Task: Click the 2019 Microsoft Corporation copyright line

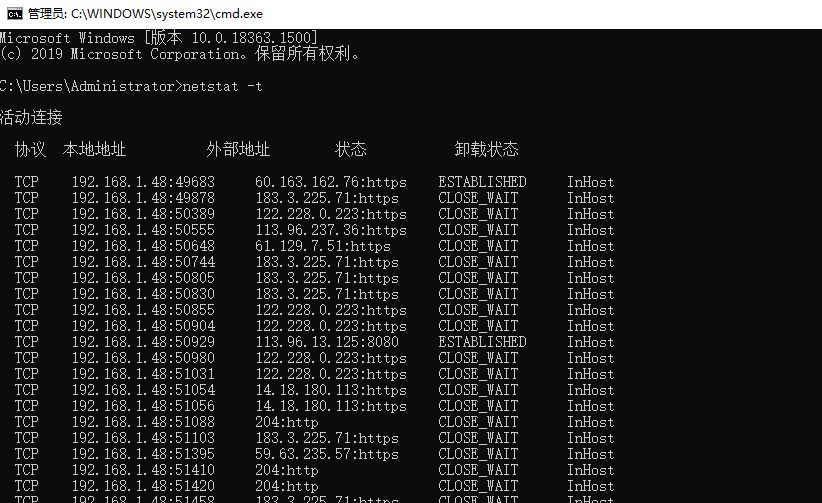Action: [x=180, y=54]
